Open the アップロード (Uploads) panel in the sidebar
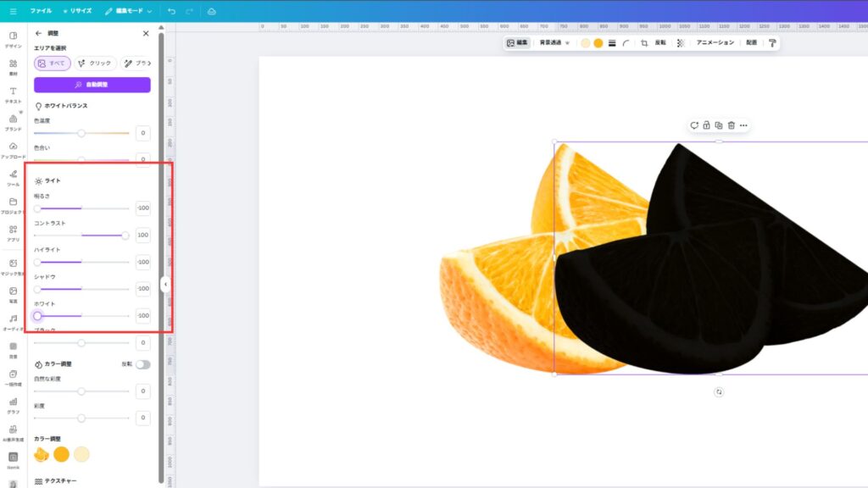The image size is (868, 488). (x=13, y=149)
